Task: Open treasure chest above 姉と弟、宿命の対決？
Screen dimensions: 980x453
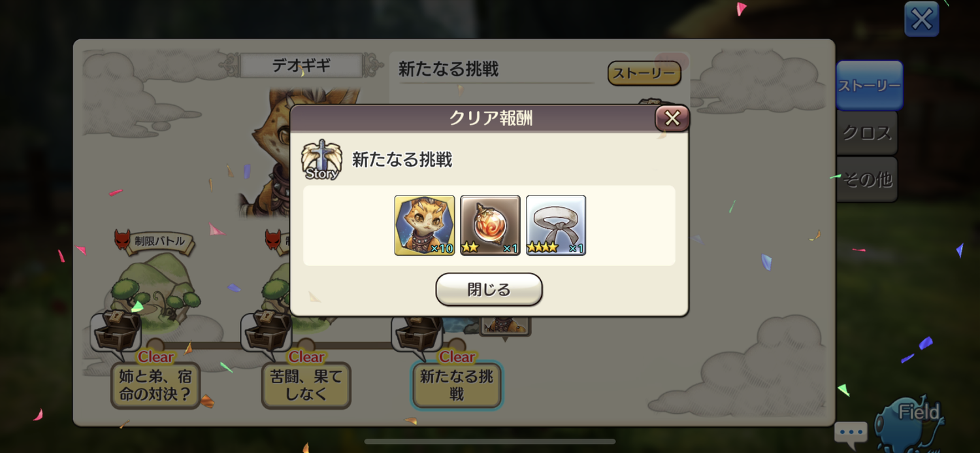Action: coord(116,331)
